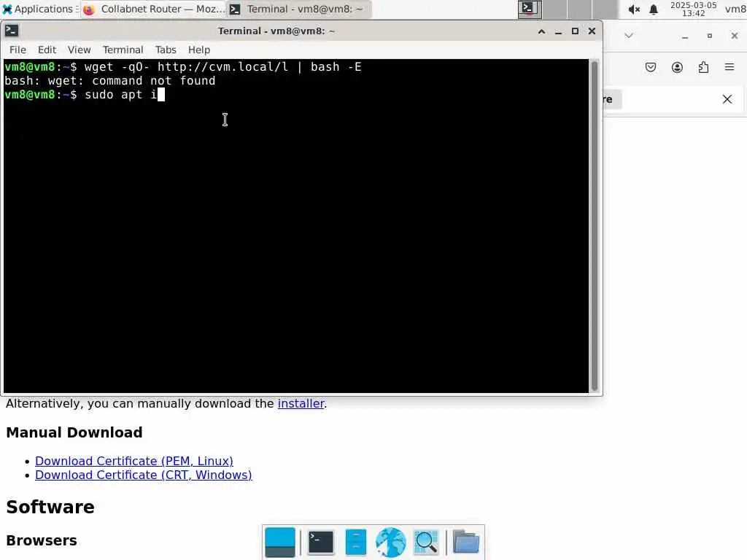Roll up terminal window with arrow button

pos(542,31)
